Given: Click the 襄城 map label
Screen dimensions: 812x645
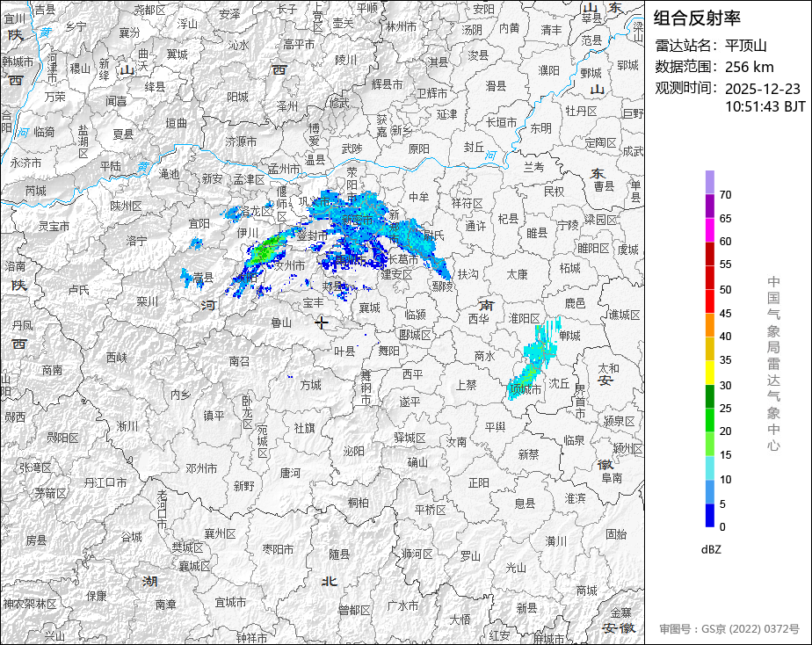Looking at the screenshot, I should pos(369,308).
